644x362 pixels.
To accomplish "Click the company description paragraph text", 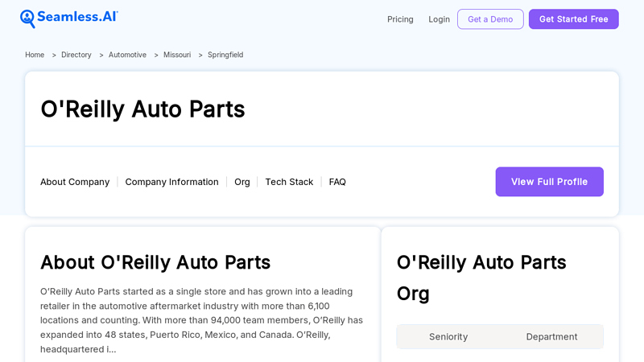I will click(x=202, y=320).
